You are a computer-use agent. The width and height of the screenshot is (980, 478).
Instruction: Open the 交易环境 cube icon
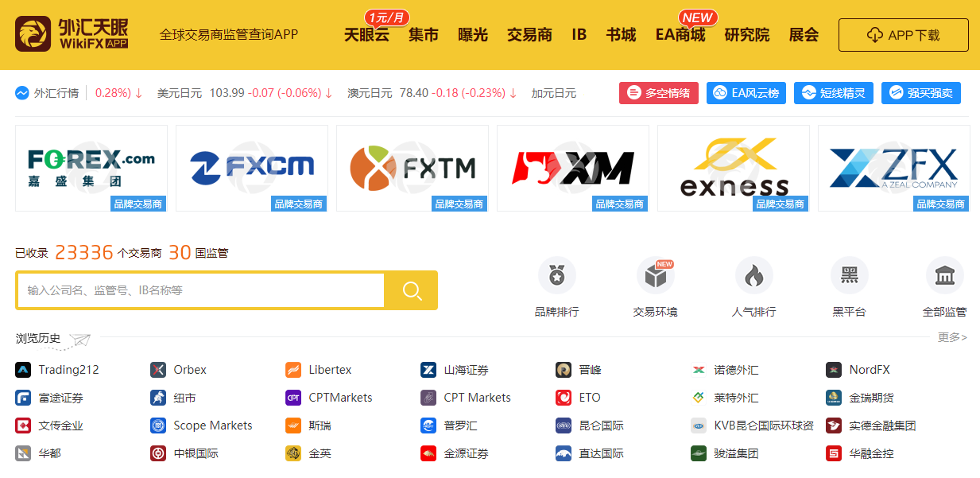coord(655,275)
